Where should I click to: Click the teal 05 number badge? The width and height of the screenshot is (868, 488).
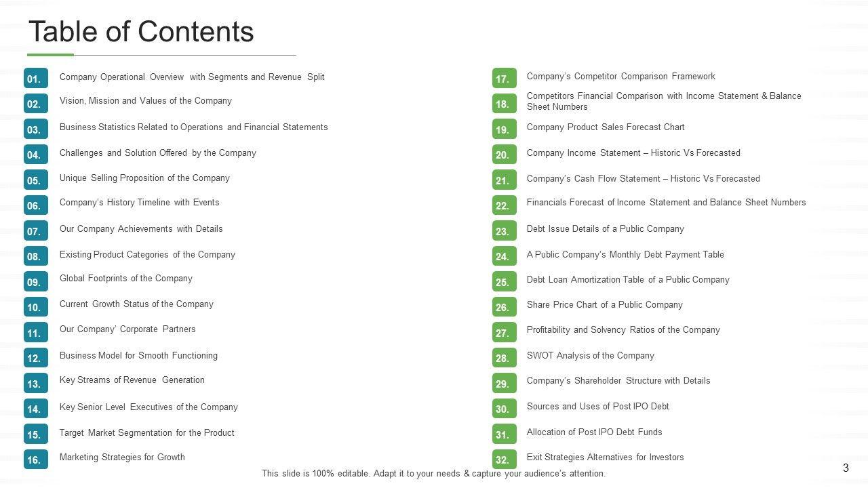[35, 180]
